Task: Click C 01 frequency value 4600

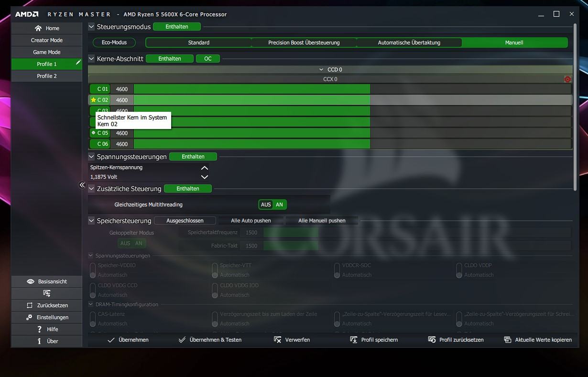Action: pyautogui.click(x=122, y=89)
